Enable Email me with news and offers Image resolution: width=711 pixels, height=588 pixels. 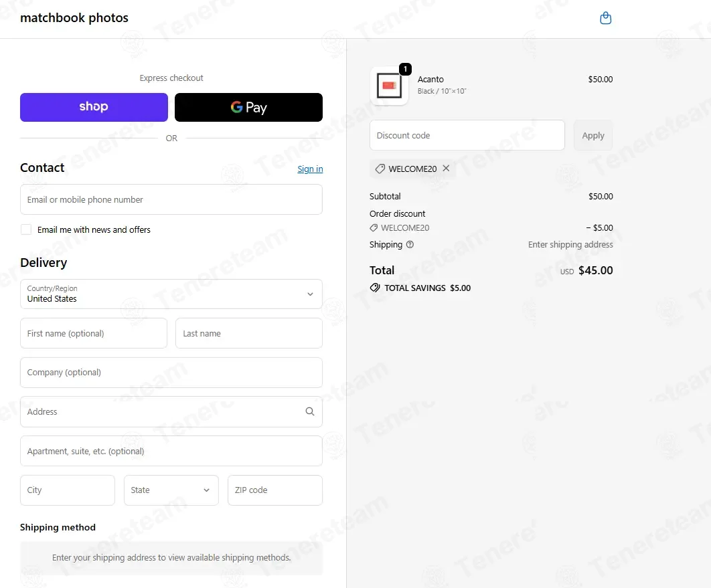click(x=26, y=229)
